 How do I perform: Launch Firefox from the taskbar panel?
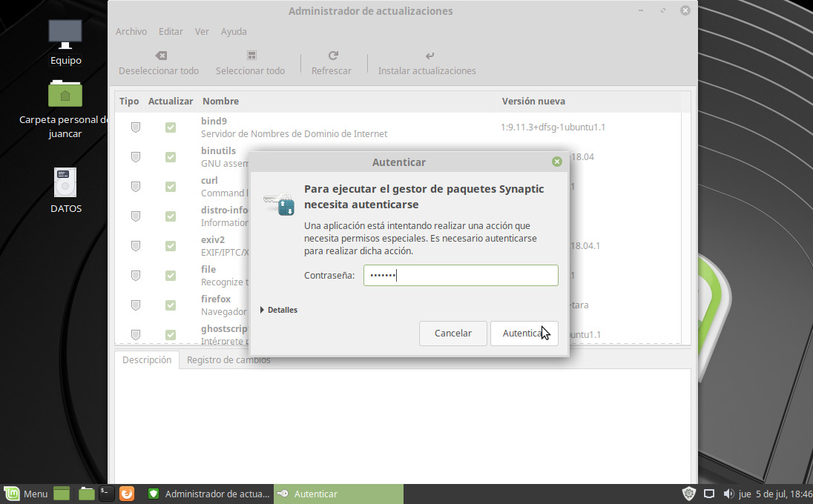pyautogui.click(x=127, y=494)
